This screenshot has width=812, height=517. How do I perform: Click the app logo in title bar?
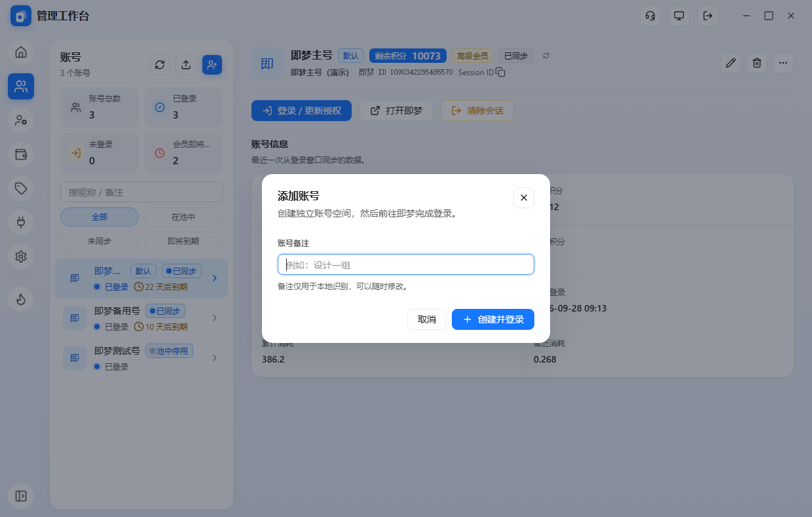pos(21,16)
